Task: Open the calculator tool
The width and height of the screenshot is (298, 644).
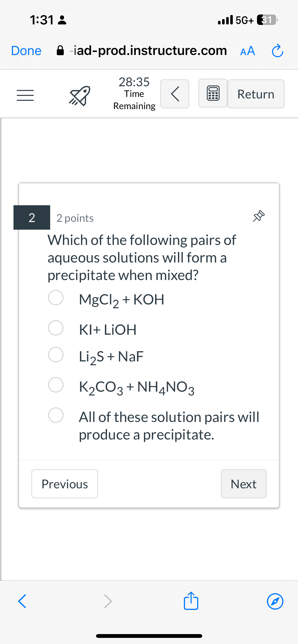Action: tap(212, 93)
